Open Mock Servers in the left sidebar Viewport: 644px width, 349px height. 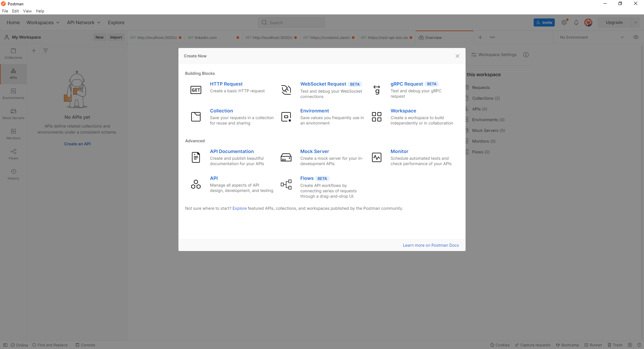pos(13,114)
